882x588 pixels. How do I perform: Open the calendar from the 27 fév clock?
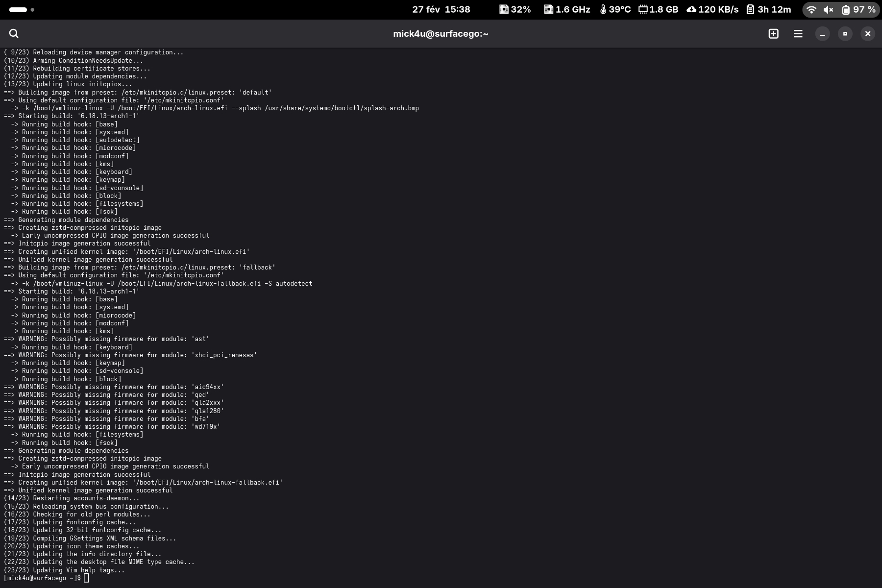pyautogui.click(x=441, y=9)
